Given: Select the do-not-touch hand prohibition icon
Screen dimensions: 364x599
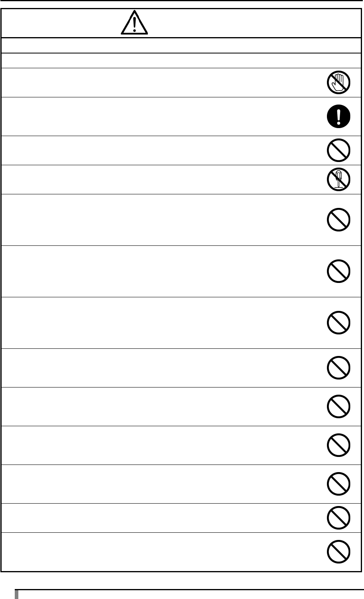Looking at the screenshot, I should pyautogui.click(x=338, y=83).
